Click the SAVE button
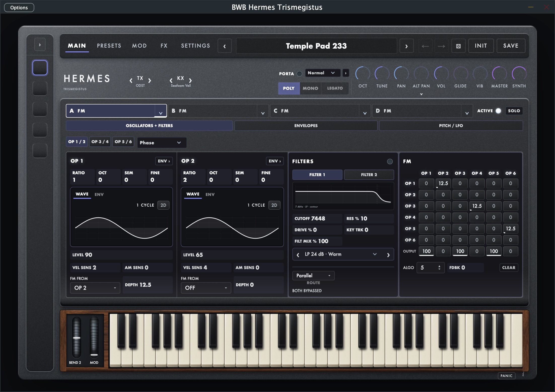 click(511, 46)
